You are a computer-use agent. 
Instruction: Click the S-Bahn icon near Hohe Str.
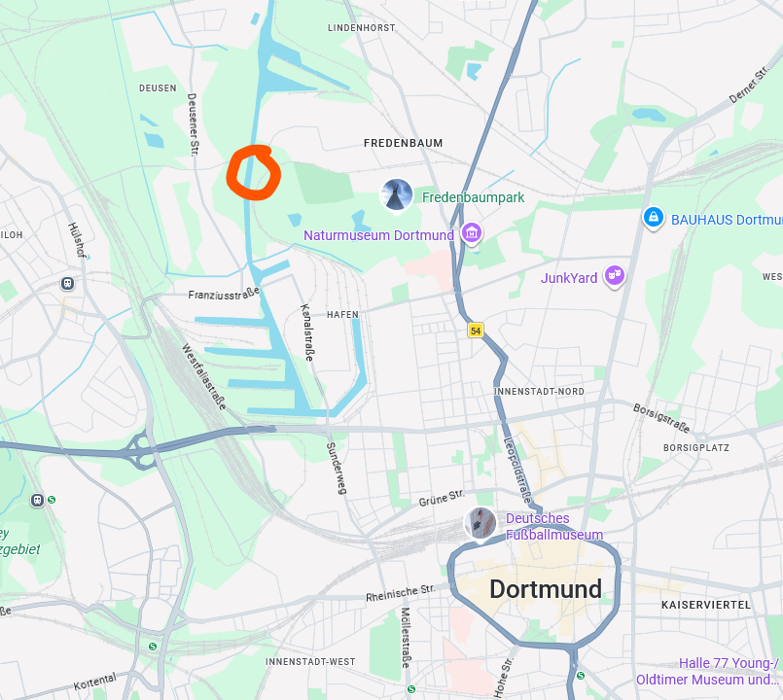click(581, 676)
